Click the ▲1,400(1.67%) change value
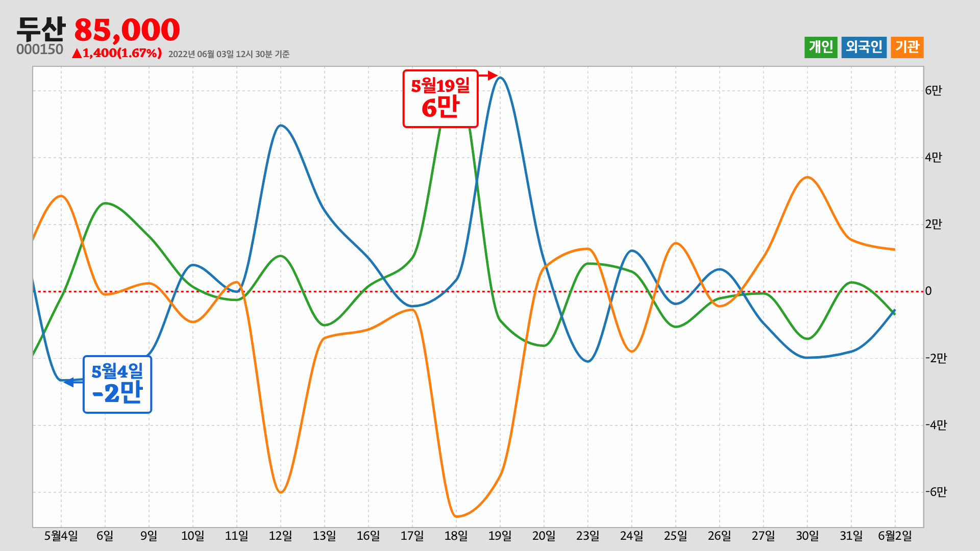Viewport: 980px width, 551px height. (x=117, y=53)
